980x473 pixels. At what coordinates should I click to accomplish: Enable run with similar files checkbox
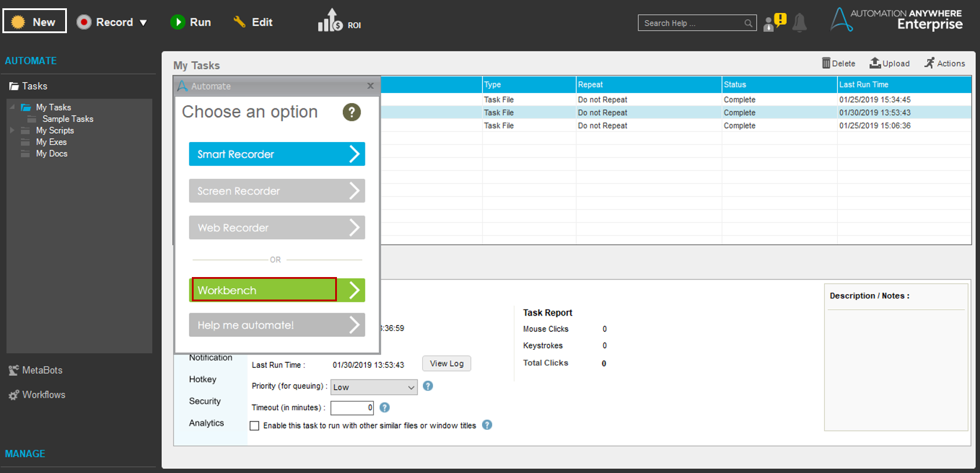[x=255, y=426]
